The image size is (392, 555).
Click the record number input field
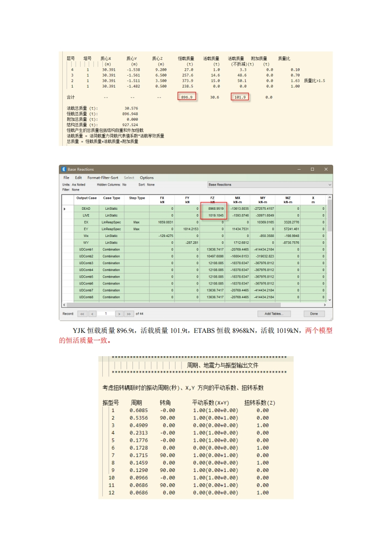point(106,314)
